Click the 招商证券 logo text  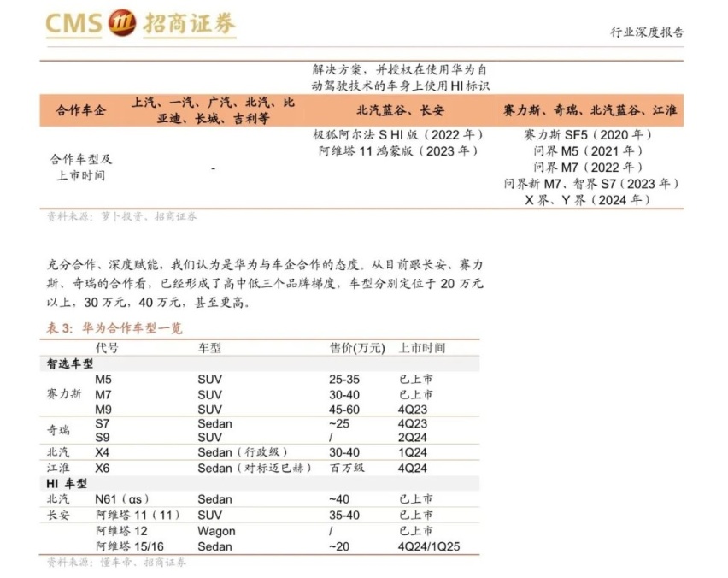(190, 24)
